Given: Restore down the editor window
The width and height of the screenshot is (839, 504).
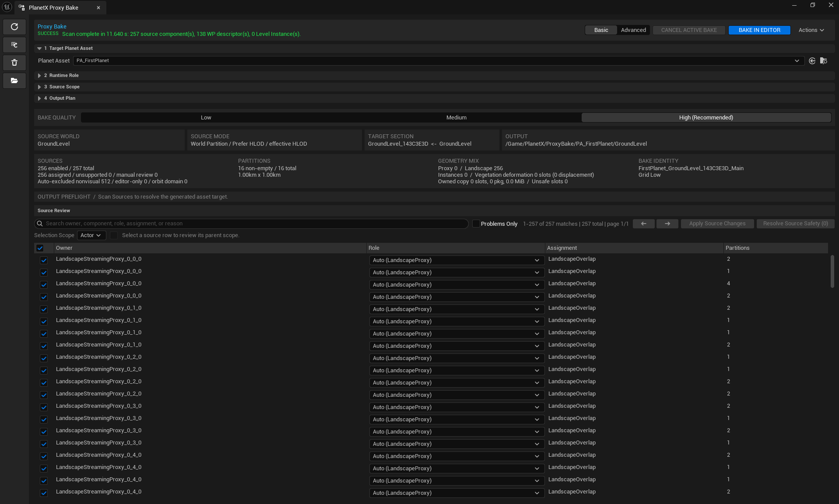Looking at the screenshot, I should pyautogui.click(x=812, y=5).
